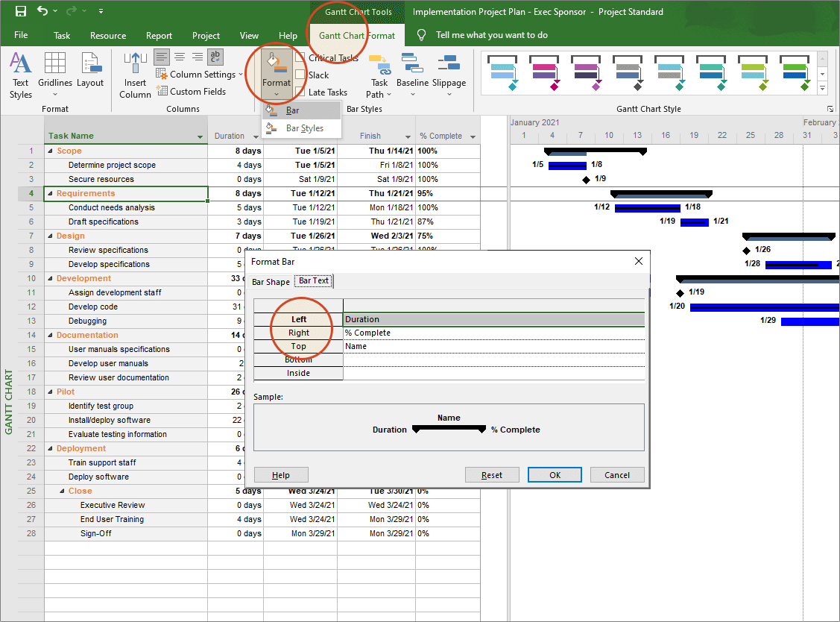The height and width of the screenshot is (622, 840).
Task: Select Bar Styles from the Format menu
Action: coord(304,128)
